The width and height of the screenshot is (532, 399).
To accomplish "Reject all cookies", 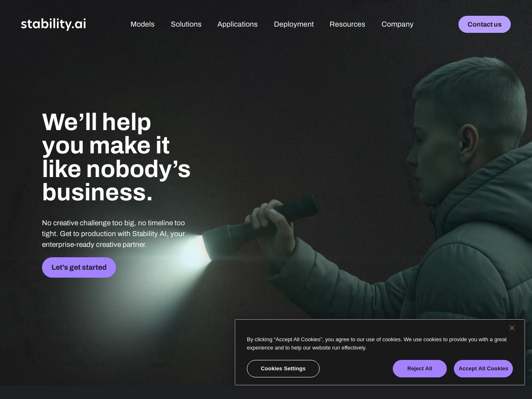I will click(420, 369).
